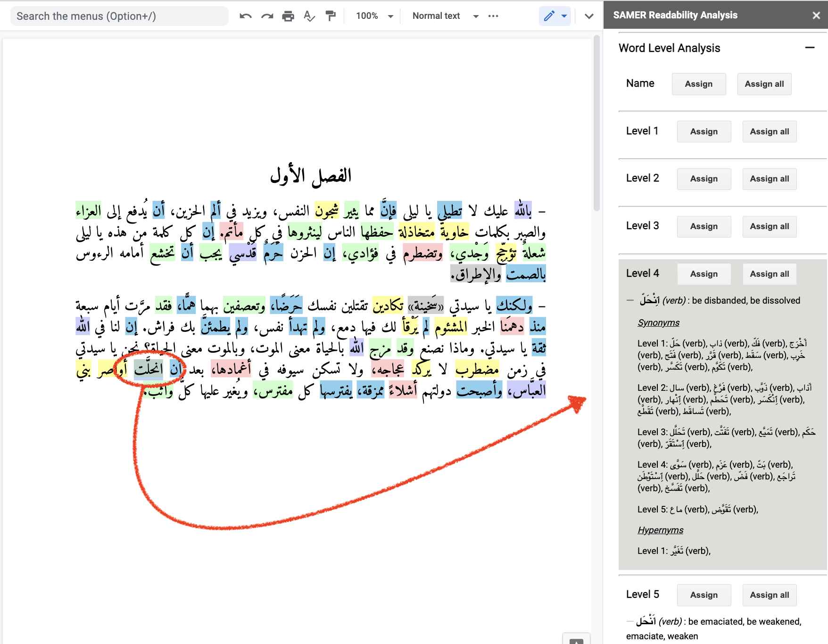This screenshot has height=644, width=828.
Task: Click the blue highlighted word ولكنك
Action: (514, 305)
